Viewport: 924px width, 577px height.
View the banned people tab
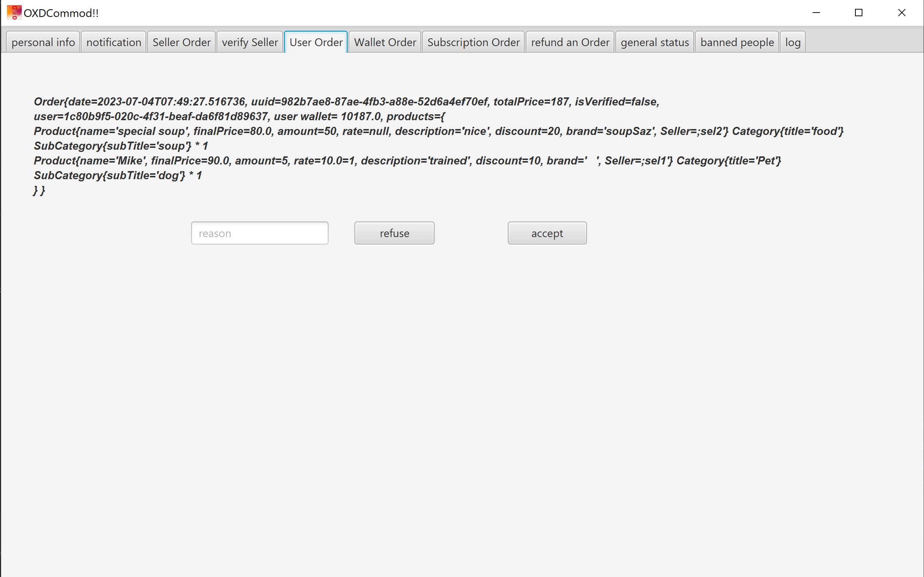737,42
